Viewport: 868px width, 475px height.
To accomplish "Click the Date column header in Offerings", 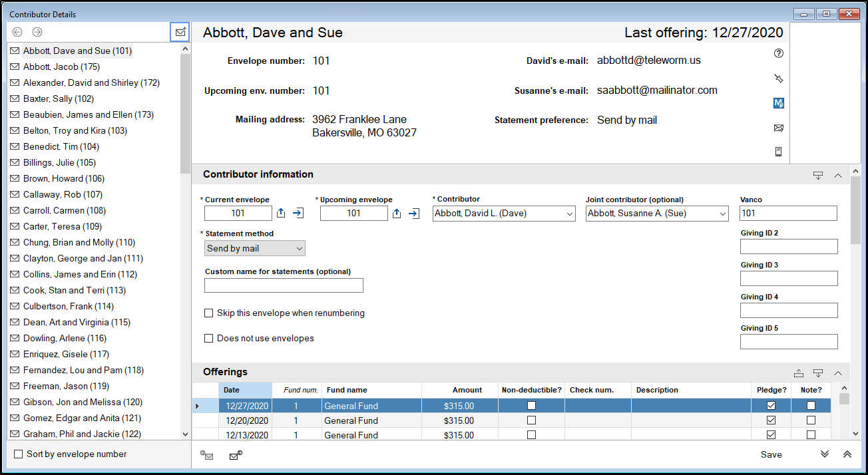I will click(x=245, y=390).
